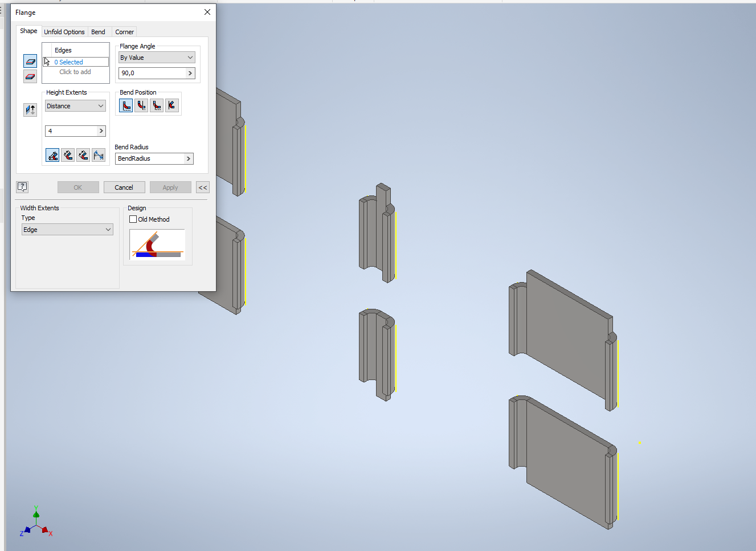Switch to the Unfold Options tab
The width and height of the screenshot is (756, 551).
(x=64, y=31)
